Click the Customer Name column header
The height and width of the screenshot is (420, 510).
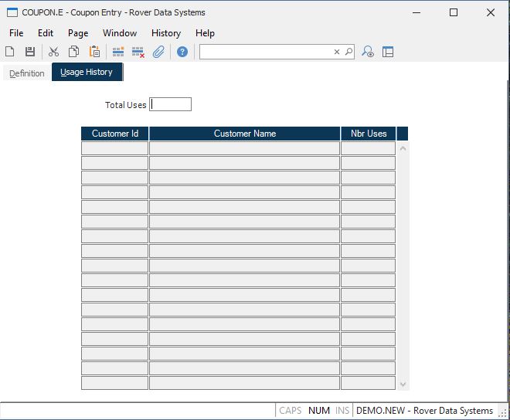244,134
